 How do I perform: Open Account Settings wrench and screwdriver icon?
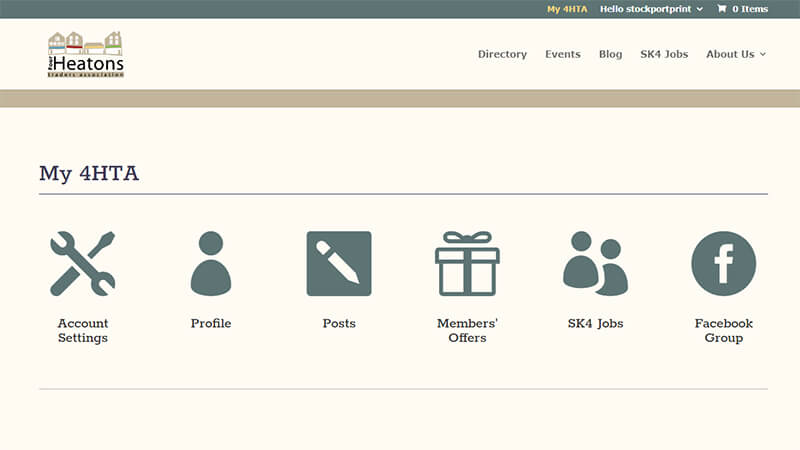coord(83,264)
